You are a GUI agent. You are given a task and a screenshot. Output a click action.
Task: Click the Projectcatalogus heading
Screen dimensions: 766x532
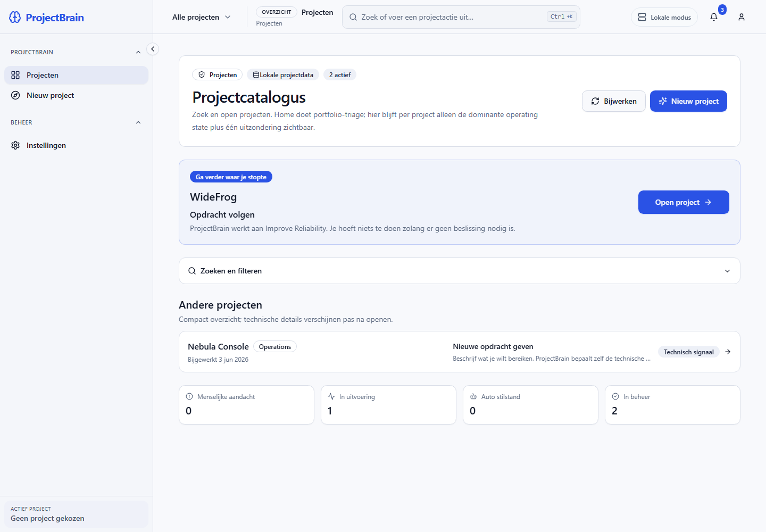249,97
